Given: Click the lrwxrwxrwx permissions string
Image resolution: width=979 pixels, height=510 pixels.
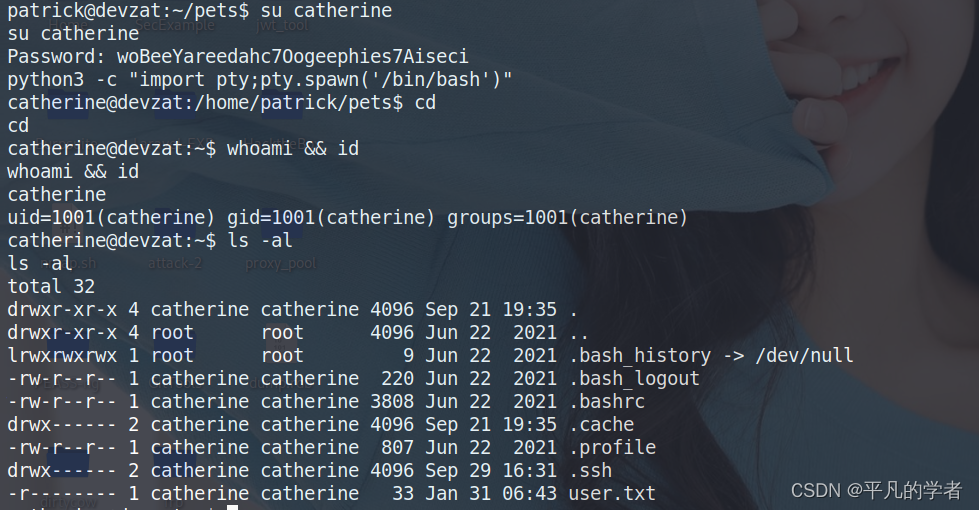Looking at the screenshot, I should tap(62, 356).
